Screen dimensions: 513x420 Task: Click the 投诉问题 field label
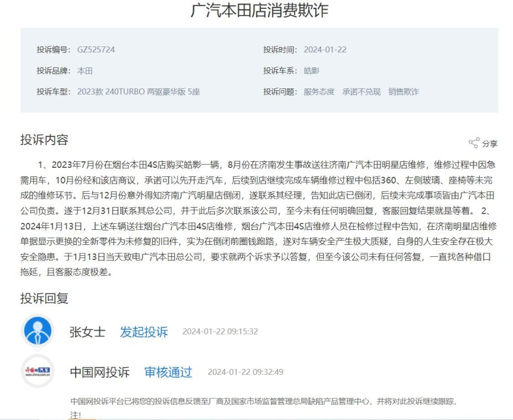pyautogui.click(x=281, y=91)
